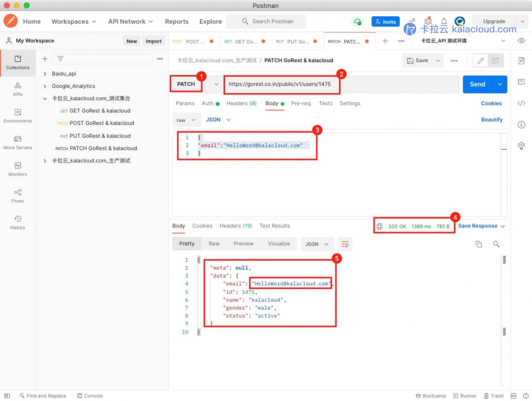This screenshot has height=401, width=532.
Task: Open the Collections sidebar panel
Action: point(17,62)
